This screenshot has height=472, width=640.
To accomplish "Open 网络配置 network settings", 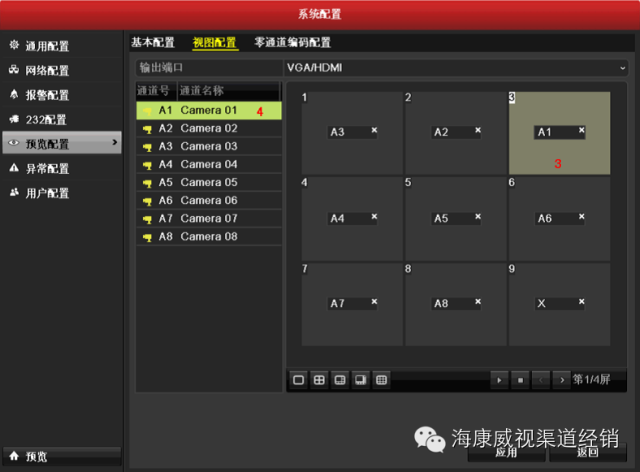I will click(x=61, y=70).
